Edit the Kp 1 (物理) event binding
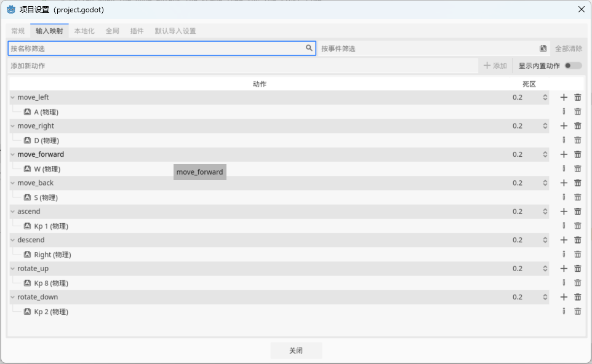This screenshot has height=364, width=592. click(x=564, y=225)
